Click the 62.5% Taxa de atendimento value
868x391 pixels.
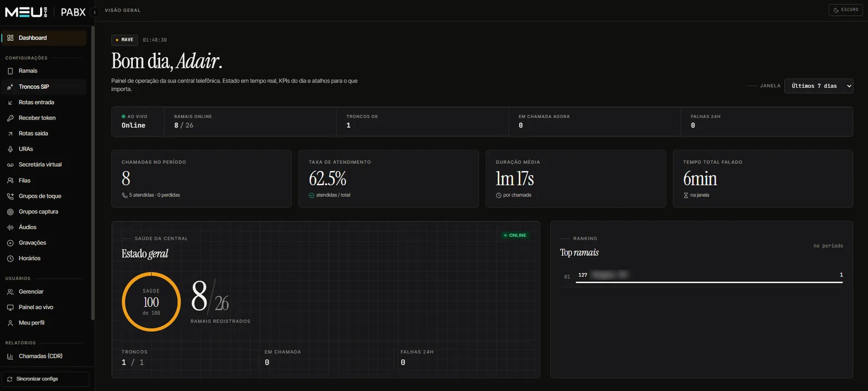coord(328,178)
